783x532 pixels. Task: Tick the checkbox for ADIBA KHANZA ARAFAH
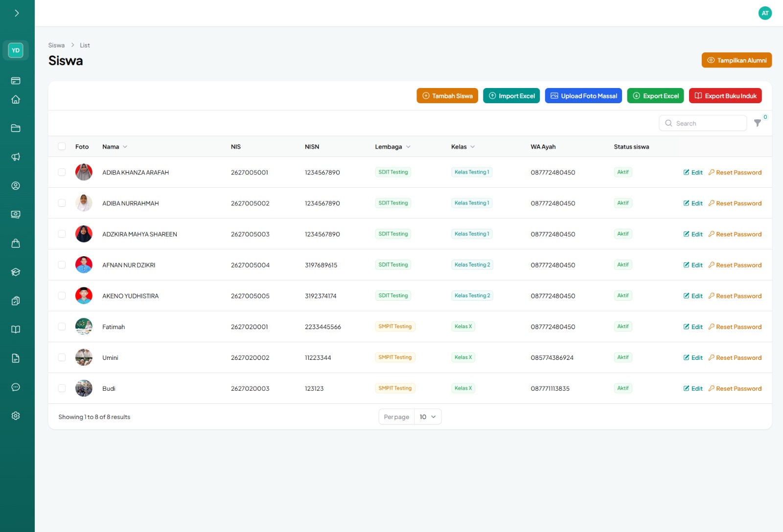[x=62, y=172]
